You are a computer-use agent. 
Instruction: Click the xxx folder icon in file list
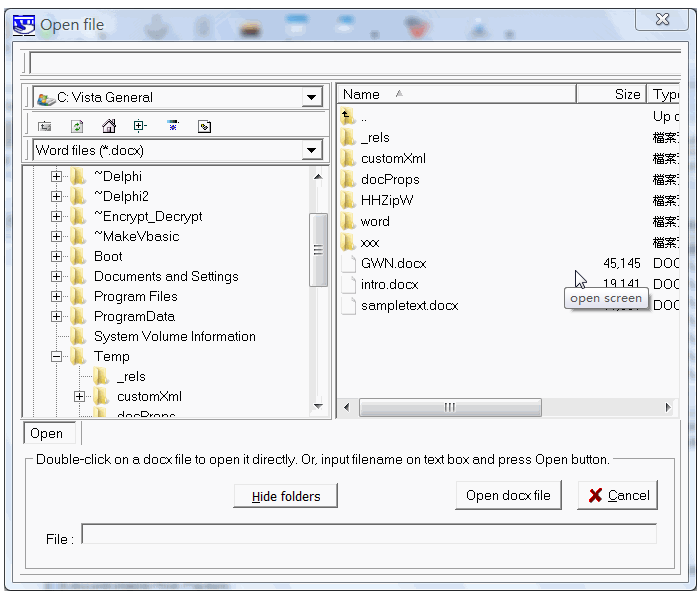348,242
